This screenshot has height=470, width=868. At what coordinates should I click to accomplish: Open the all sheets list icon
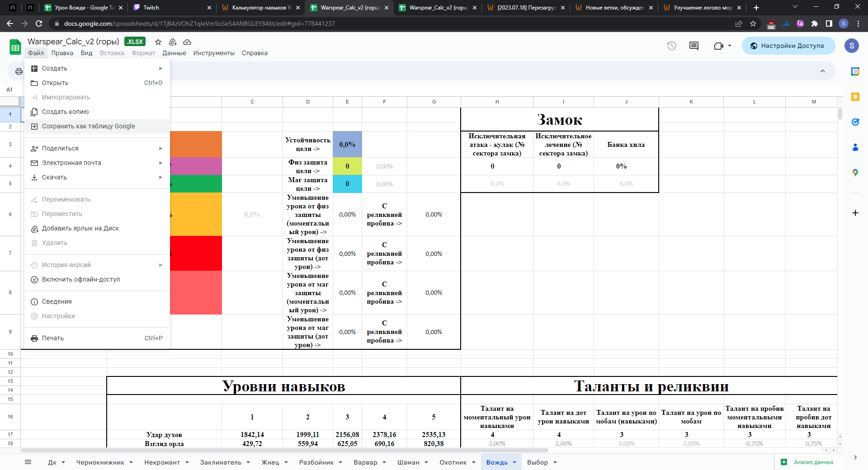(28, 462)
